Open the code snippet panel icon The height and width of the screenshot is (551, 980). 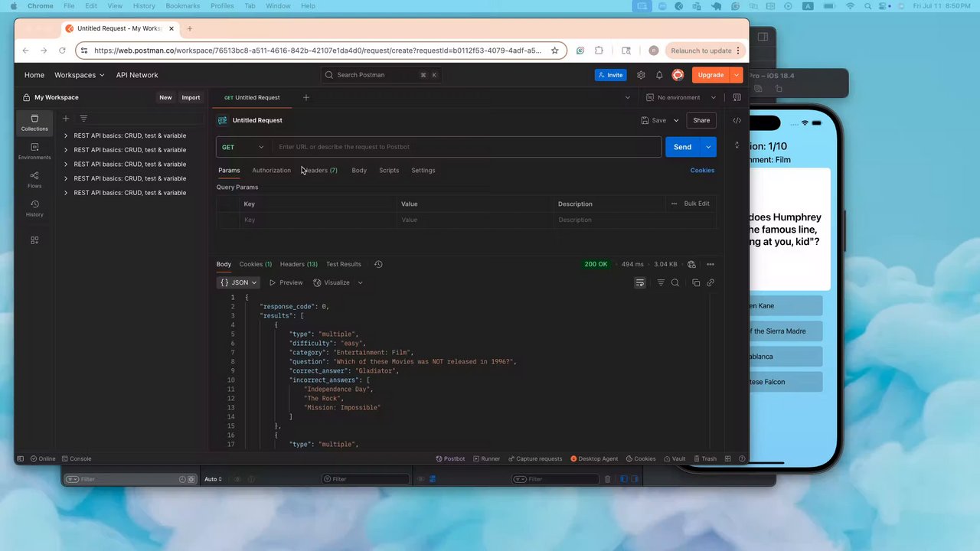click(x=737, y=120)
